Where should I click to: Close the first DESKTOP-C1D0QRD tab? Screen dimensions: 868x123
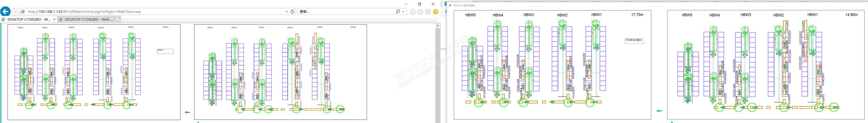pyautogui.click(x=54, y=20)
